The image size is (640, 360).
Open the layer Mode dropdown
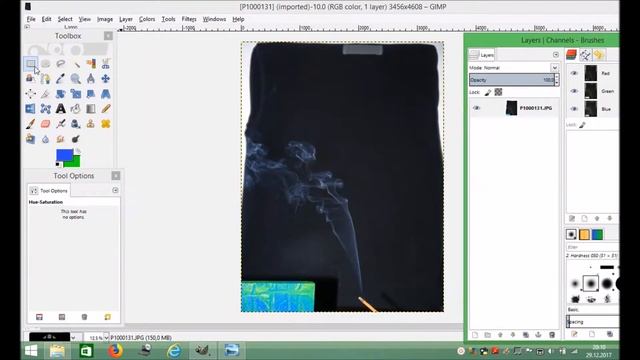click(555, 68)
